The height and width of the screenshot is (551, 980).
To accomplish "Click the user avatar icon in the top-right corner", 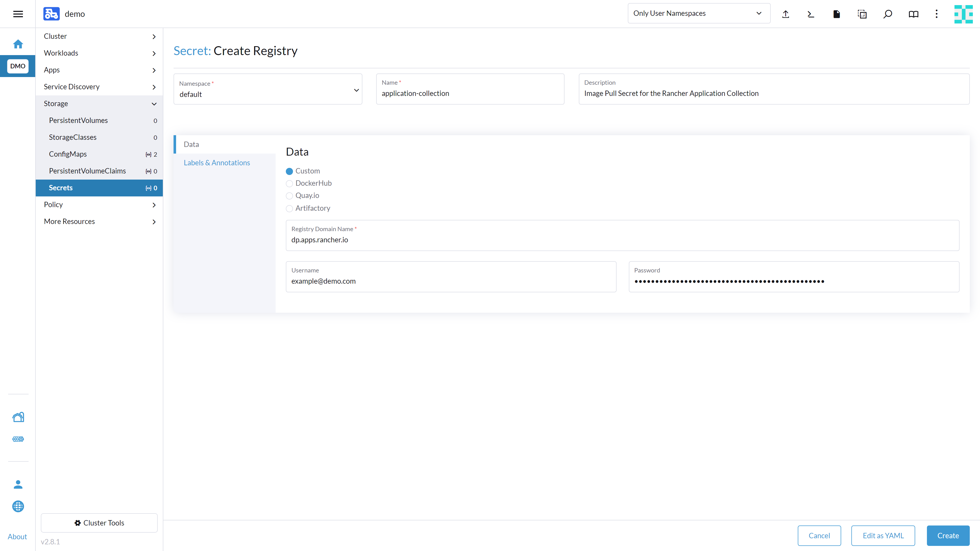I will pos(963,14).
